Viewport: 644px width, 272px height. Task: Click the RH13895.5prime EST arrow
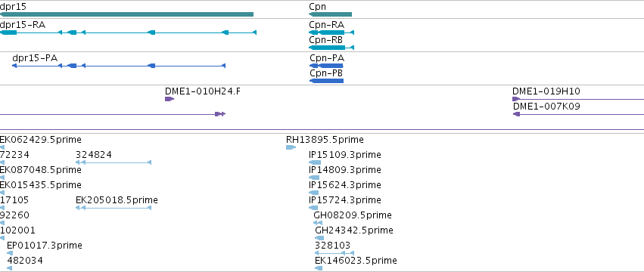291,147
